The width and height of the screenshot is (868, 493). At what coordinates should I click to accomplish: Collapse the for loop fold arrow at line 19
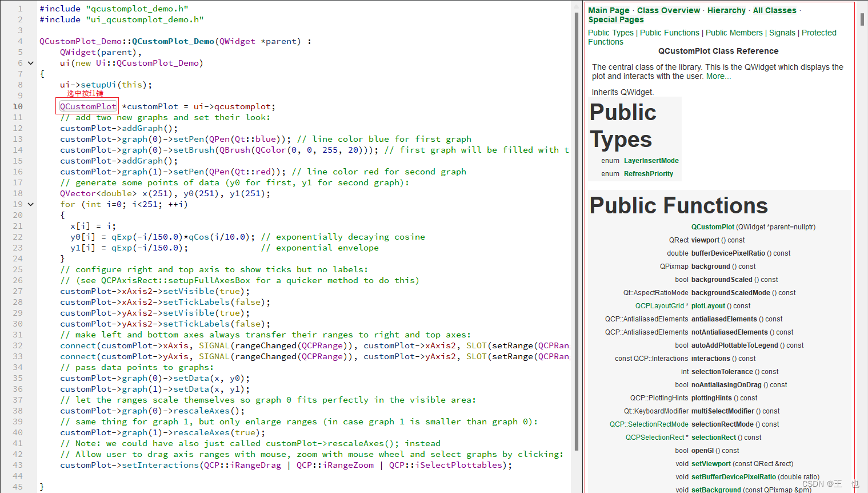point(31,204)
